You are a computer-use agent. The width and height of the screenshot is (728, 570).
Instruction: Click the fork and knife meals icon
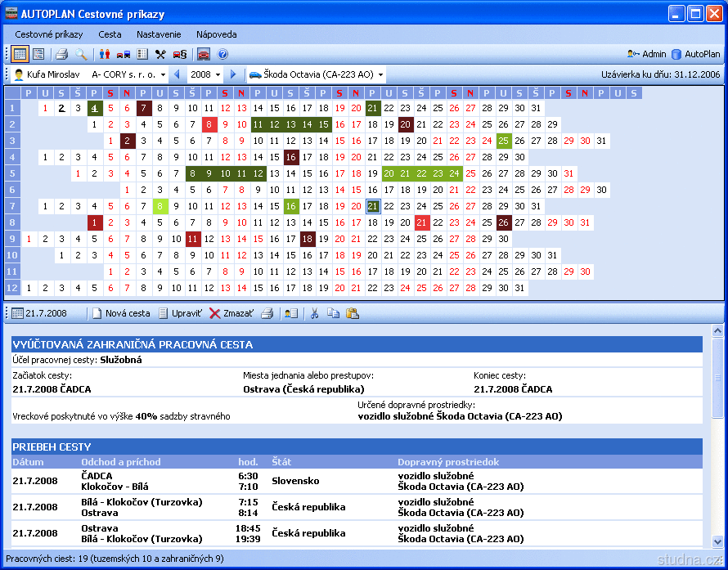pyautogui.click(x=160, y=54)
